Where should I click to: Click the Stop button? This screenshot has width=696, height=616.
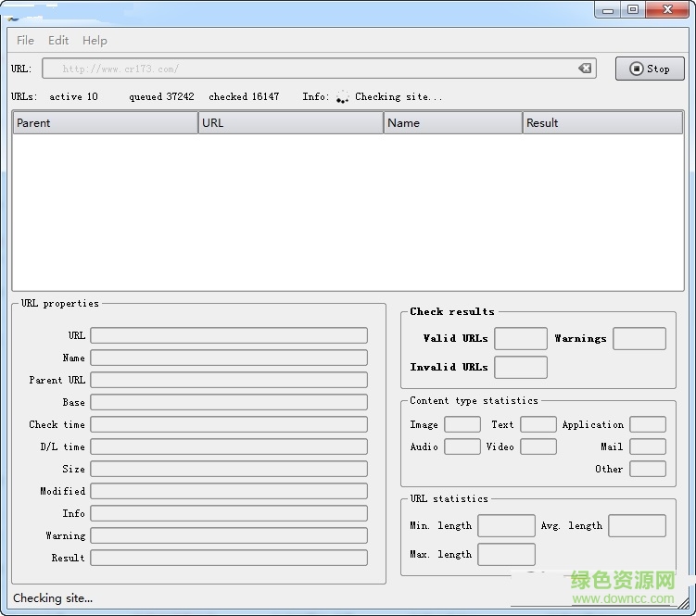pos(650,69)
